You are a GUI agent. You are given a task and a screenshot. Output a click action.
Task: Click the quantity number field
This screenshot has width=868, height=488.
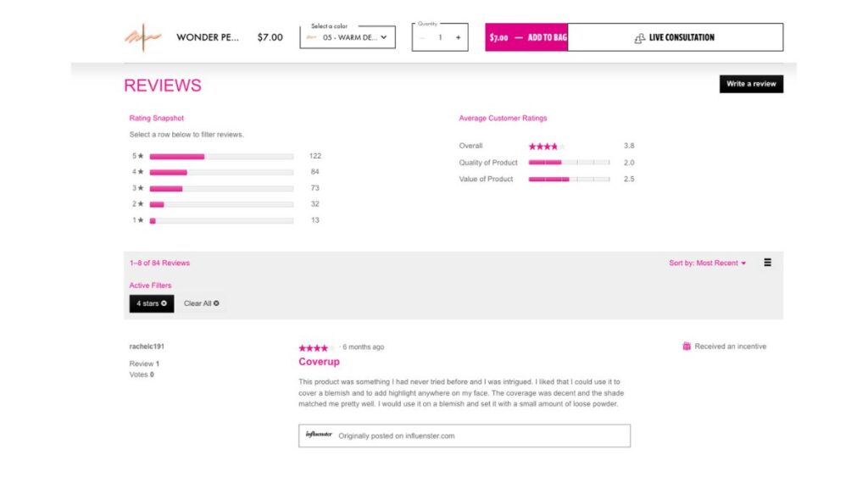point(440,37)
